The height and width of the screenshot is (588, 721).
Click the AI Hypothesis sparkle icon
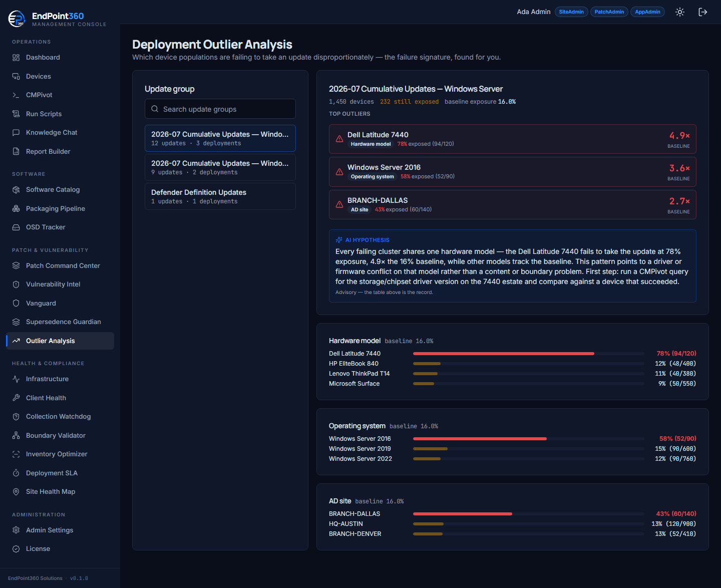point(339,240)
